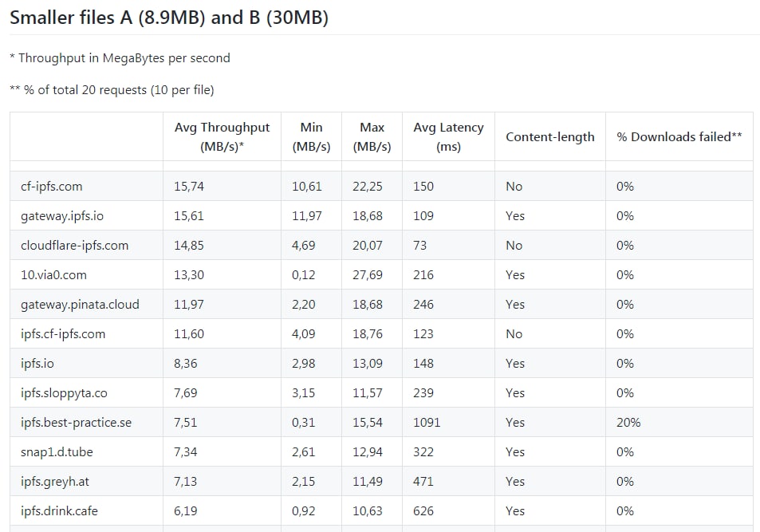
Task: Click the latency value '216'
Action: (423, 275)
